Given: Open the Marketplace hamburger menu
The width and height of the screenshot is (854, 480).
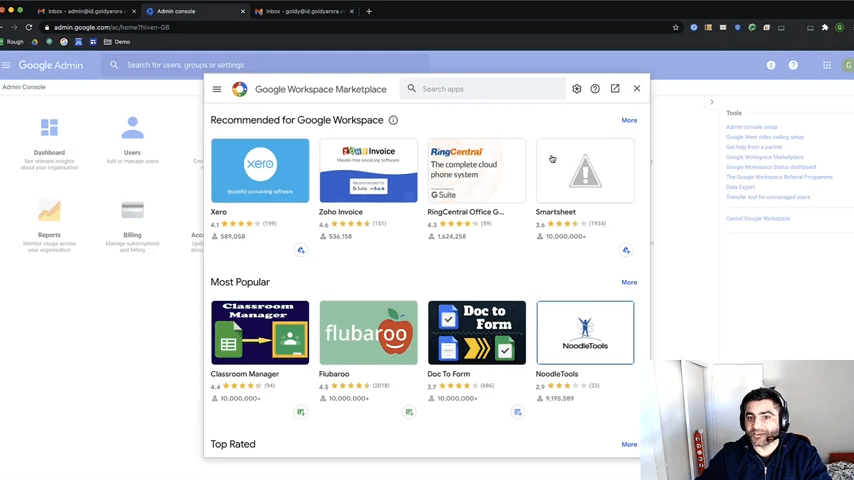Looking at the screenshot, I should (x=217, y=89).
